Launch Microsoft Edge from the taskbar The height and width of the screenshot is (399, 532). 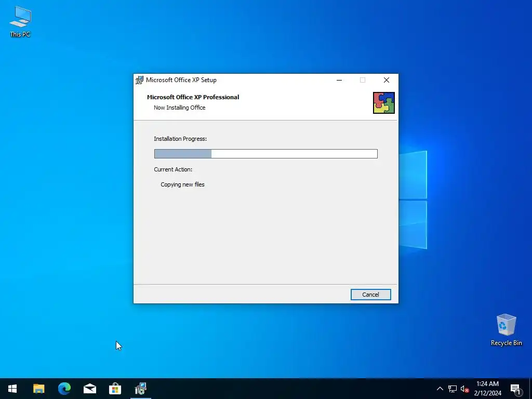[x=64, y=389]
